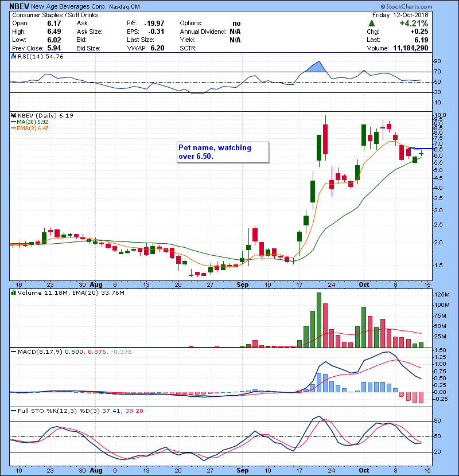
Task: Click the 'Pot name, watching over 6.50' annotation
Action: [223, 152]
